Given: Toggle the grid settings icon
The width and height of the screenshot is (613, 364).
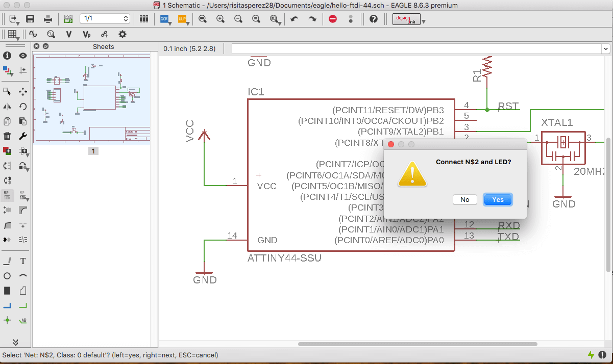Looking at the screenshot, I should [12, 34].
